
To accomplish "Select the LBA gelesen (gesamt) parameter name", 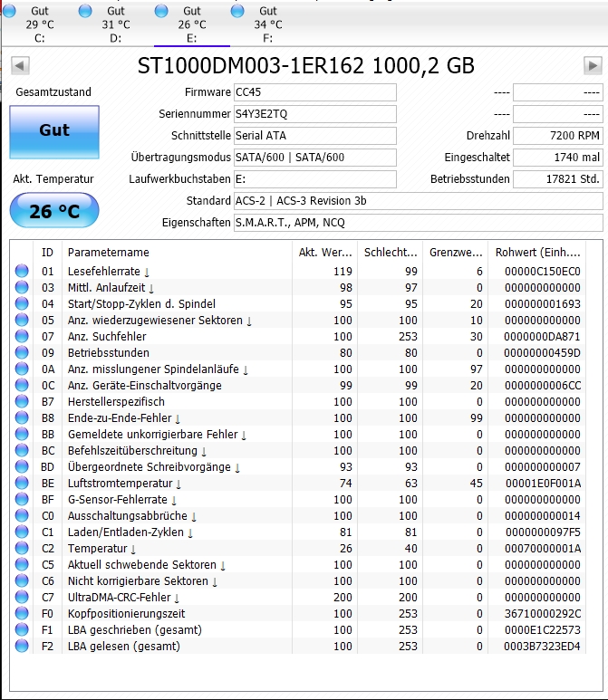I will (124, 646).
